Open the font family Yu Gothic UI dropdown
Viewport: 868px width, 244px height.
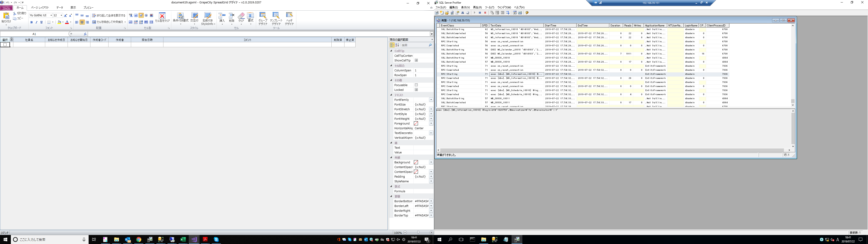click(51, 16)
